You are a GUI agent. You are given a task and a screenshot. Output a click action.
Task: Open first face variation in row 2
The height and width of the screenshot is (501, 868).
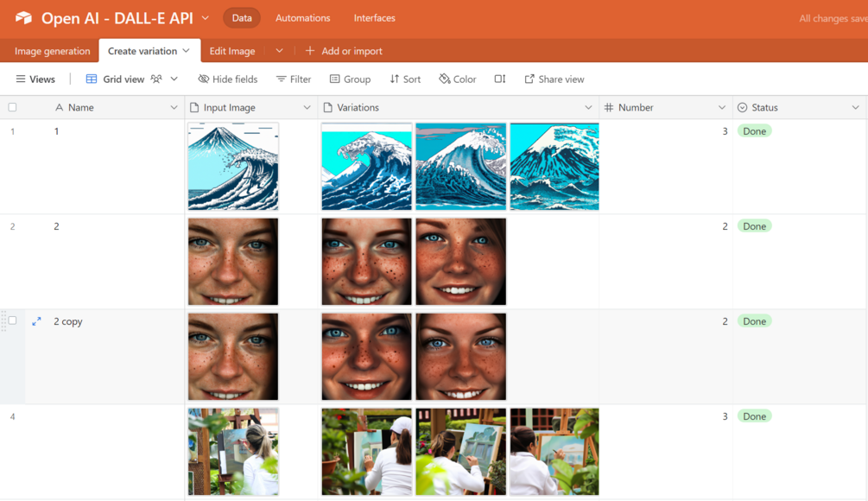366,261
